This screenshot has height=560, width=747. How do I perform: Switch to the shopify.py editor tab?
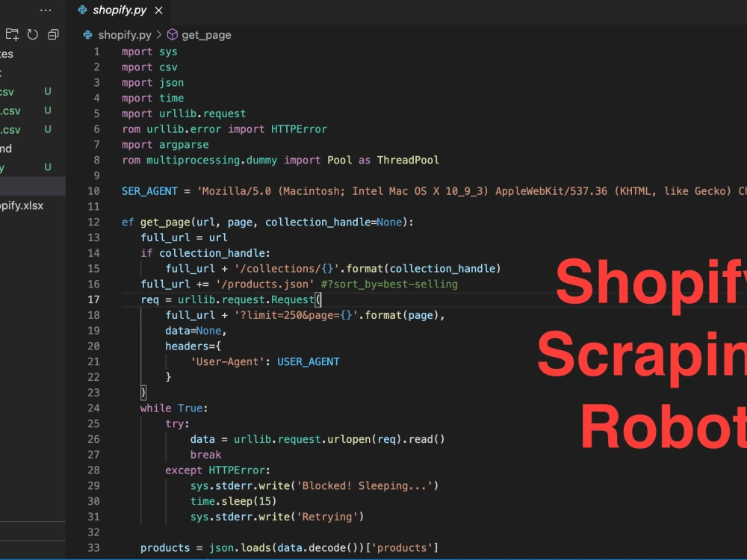[x=120, y=10]
